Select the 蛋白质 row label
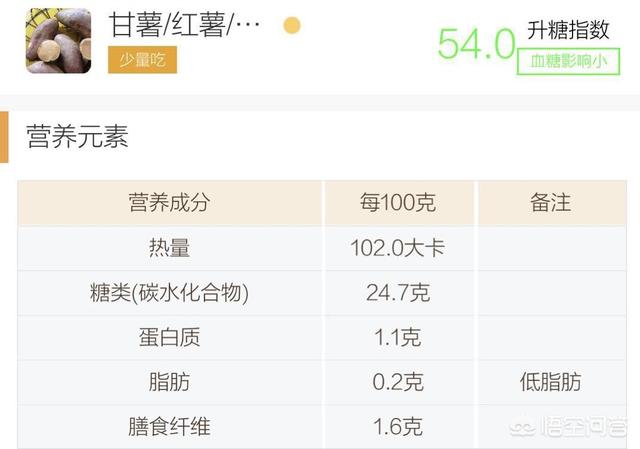The image size is (640, 449). point(169,337)
